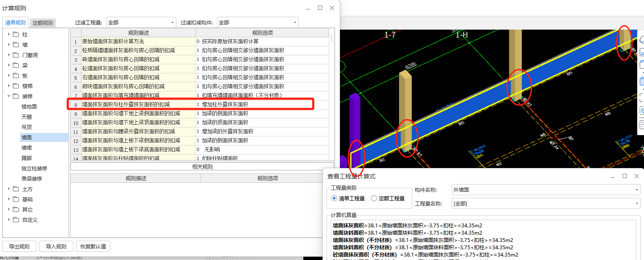
Task: Click option cell 增加梁的外露抹灰面积
Action: pyautogui.click(x=263, y=132)
